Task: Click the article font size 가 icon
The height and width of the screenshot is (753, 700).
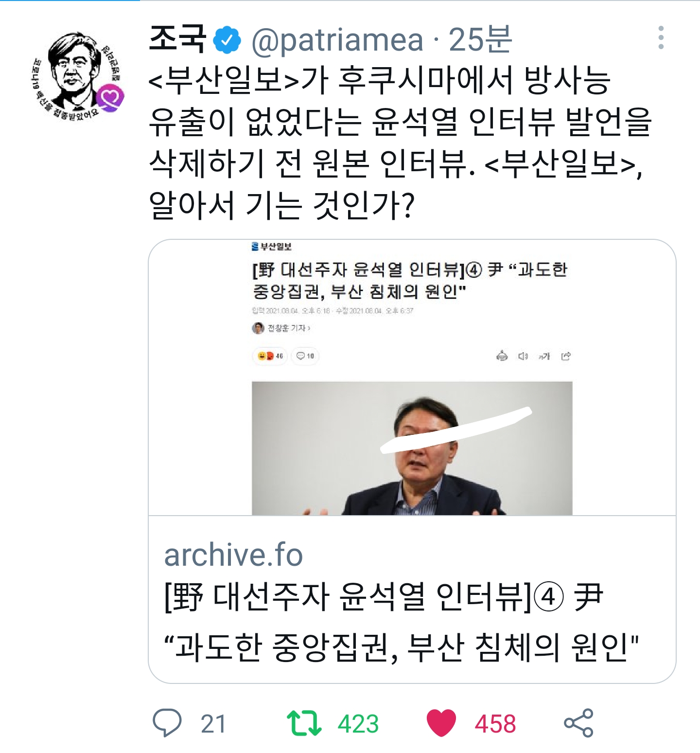Action: pyautogui.click(x=544, y=357)
